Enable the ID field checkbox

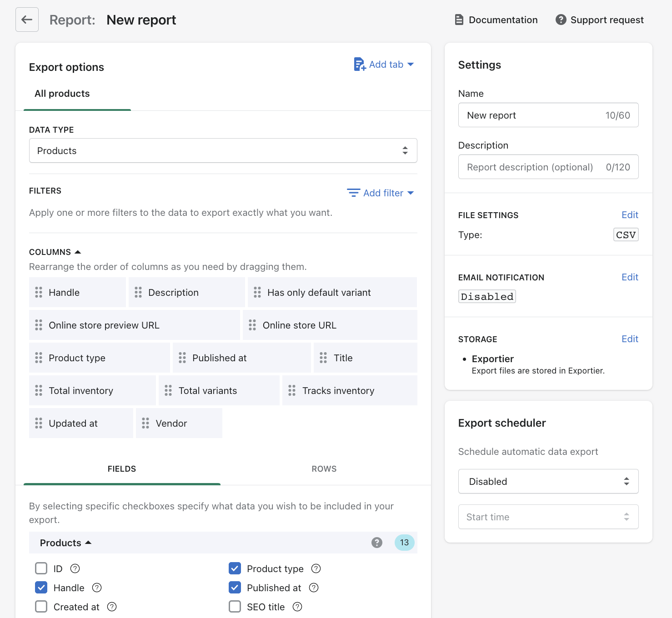[41, 568]
